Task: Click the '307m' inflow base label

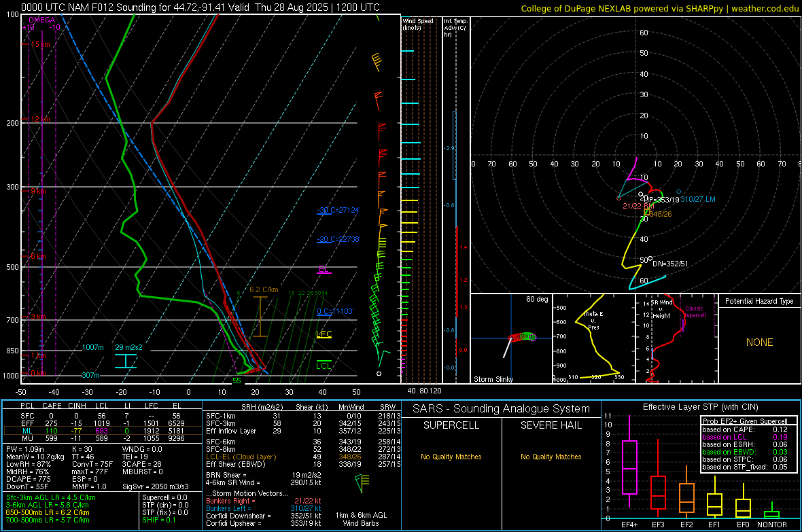Action: click(x=90, y=376)
